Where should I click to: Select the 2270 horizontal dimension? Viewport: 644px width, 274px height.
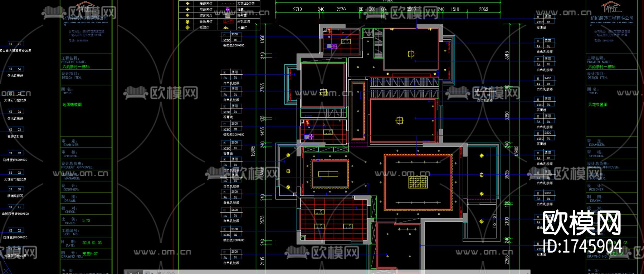click(341, 9)
